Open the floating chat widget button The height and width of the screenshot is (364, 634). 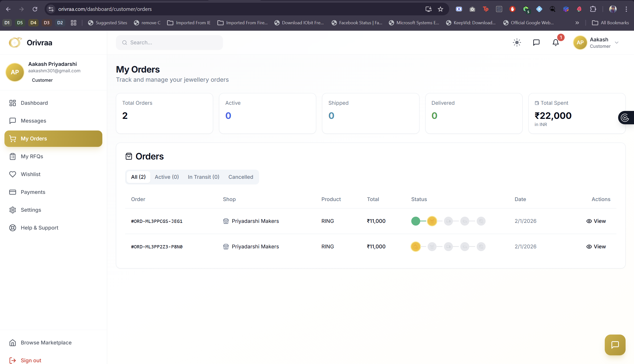tap(615, 345)
